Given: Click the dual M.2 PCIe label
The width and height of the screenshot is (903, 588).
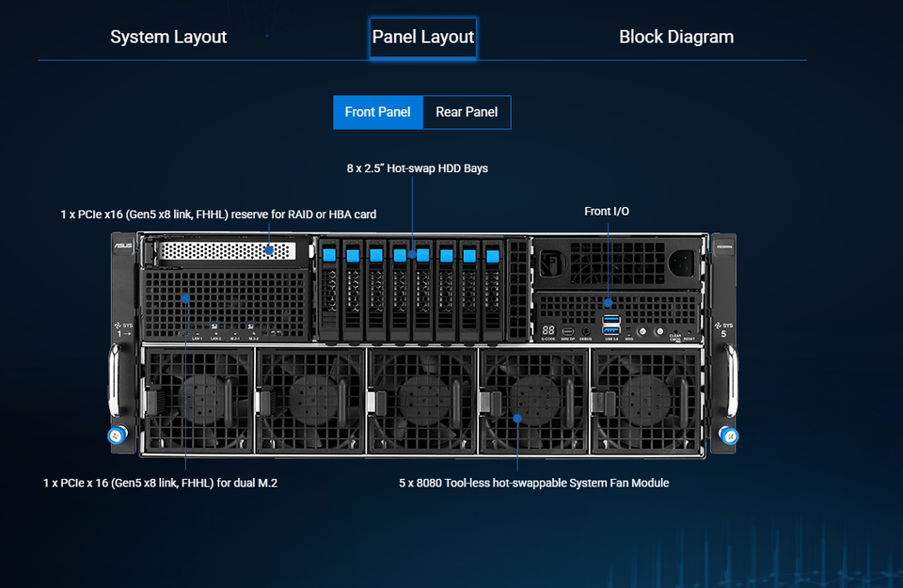Looking at the screenshot, I should click(x=160, y=483).
